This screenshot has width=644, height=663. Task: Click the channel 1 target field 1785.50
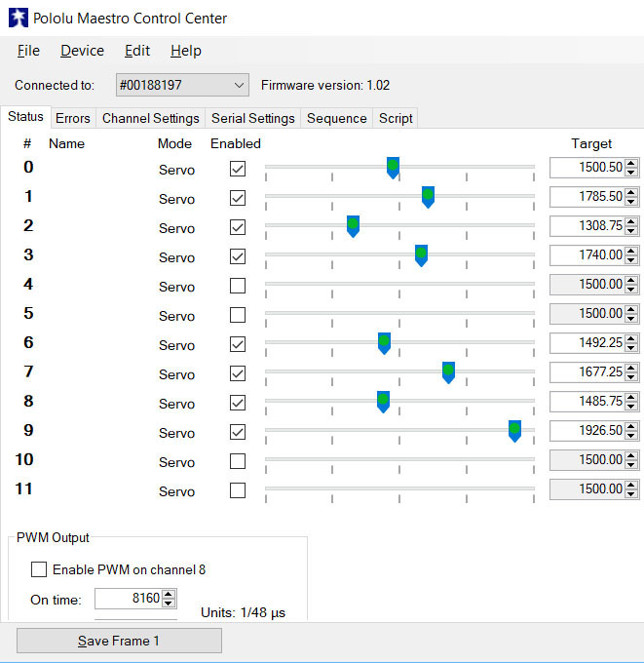tap(587, 197)
